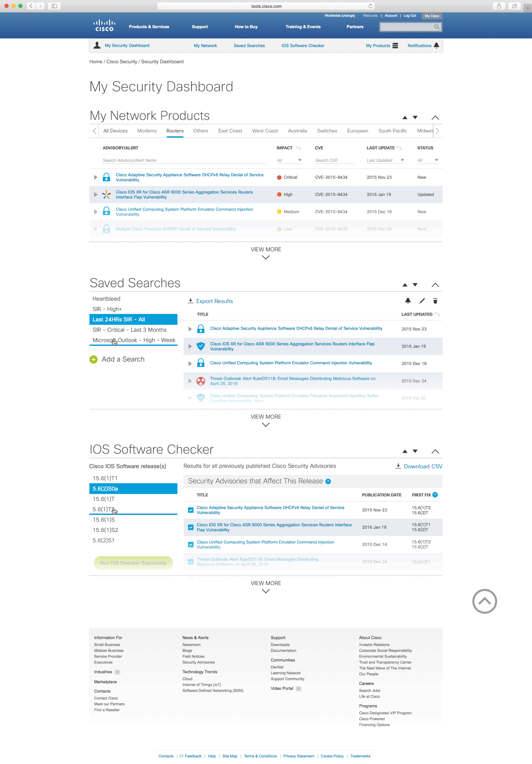The width and height of the screenshot is (532, 764).
Task: Expand Threat Outbreak Alert row in Saved Searches
Action: coord(190,381)
